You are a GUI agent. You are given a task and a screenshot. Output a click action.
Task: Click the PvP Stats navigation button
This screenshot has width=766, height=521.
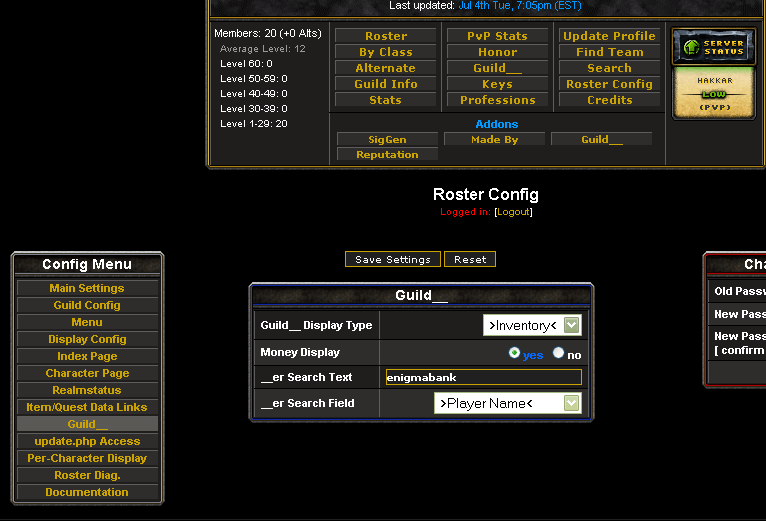pos(497,36)
